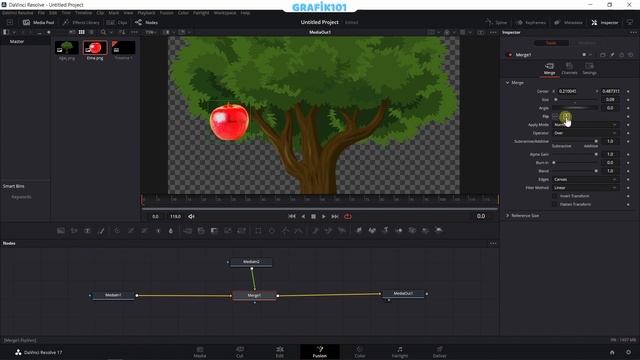Toggle the keyframe diamond for Blend
The width and height of the screenshot is (640, 360).
click(x=628, y=171)
